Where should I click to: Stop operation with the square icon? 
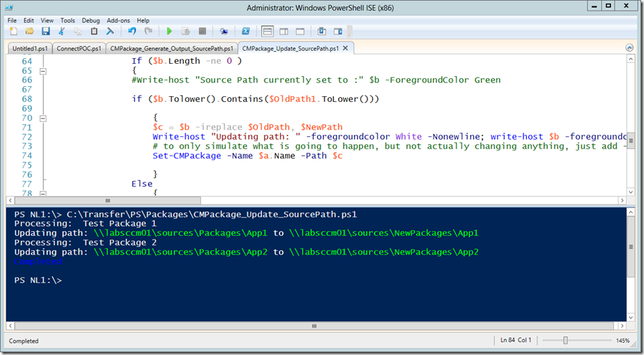(x=202, y=31)
